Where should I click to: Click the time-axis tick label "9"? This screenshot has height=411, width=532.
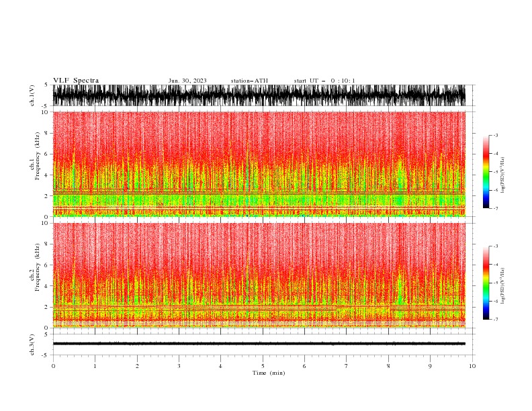[x=430, y=366]
